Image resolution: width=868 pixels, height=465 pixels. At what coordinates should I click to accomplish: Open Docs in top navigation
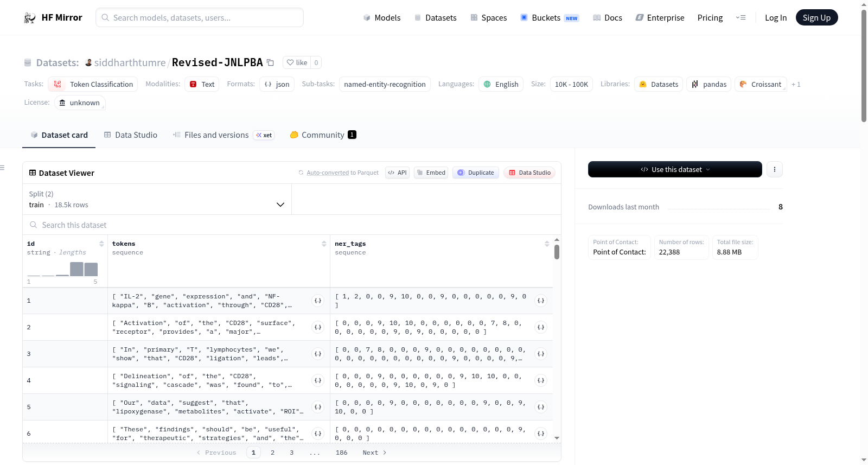[x=608, y=18]
